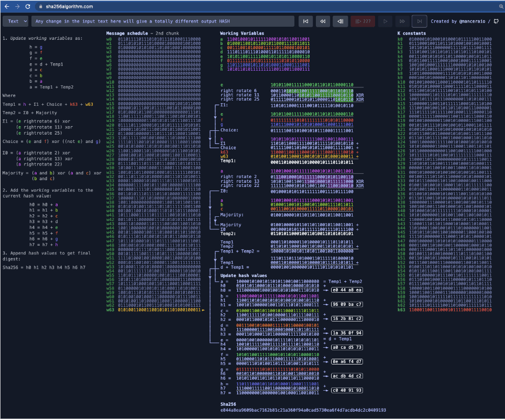Click the "K constants" heading
The width and height of the screenshot is (505, 420).
[x=412, y=33]
